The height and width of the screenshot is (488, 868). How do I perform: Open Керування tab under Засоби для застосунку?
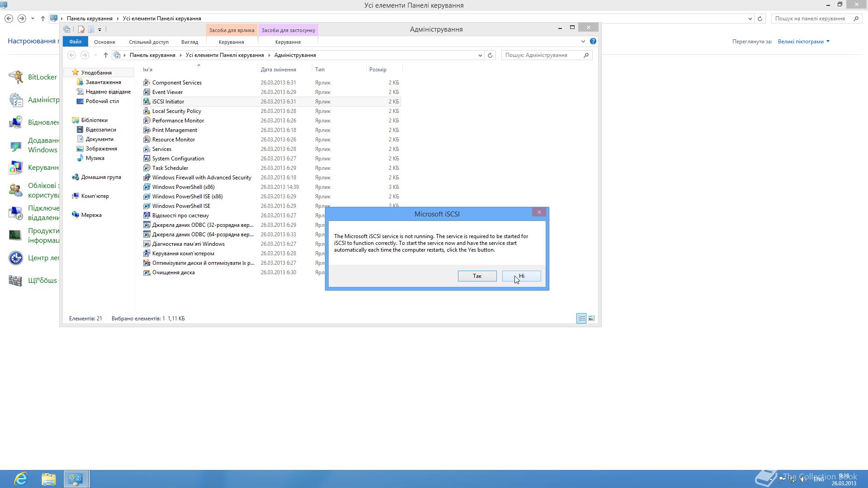point(288,42)
